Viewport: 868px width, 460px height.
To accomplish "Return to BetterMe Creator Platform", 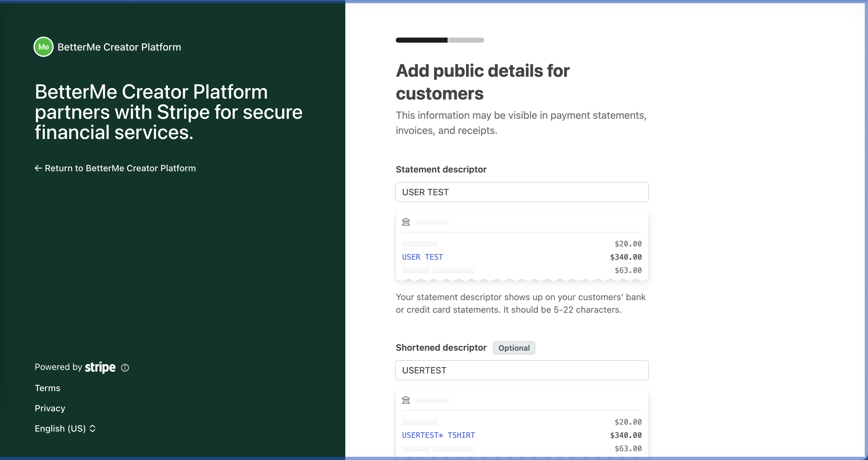I will [x=115, y=168].
